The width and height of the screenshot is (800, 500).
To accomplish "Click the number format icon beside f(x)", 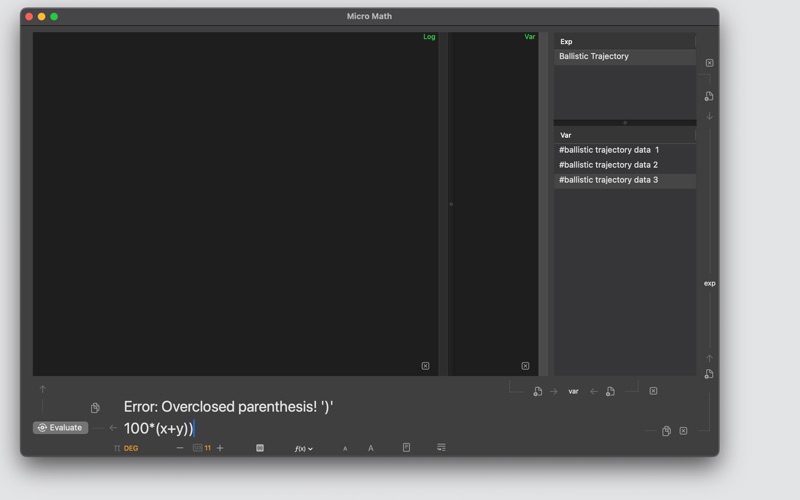I will 260,448.
